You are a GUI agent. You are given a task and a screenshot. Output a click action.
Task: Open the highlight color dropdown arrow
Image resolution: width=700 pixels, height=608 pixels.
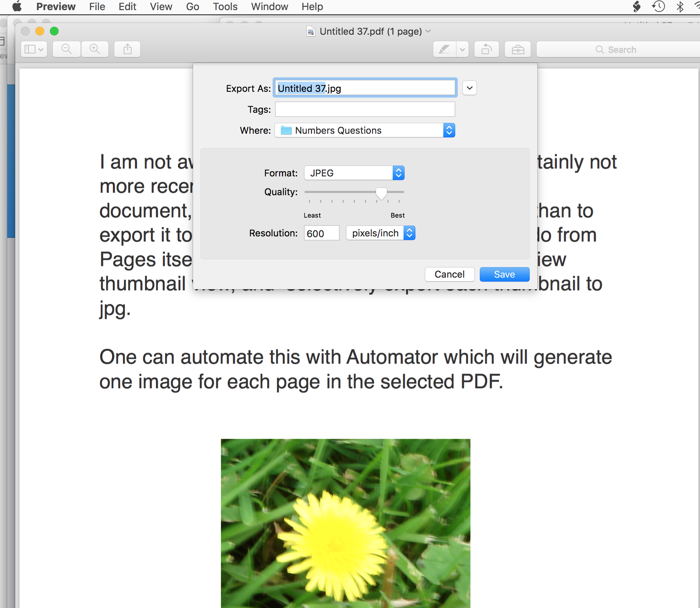click(x=462, y=49)
